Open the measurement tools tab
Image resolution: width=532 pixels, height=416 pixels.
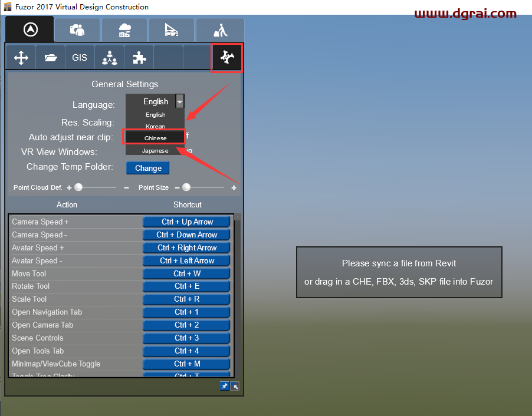[x=172, y=30]
